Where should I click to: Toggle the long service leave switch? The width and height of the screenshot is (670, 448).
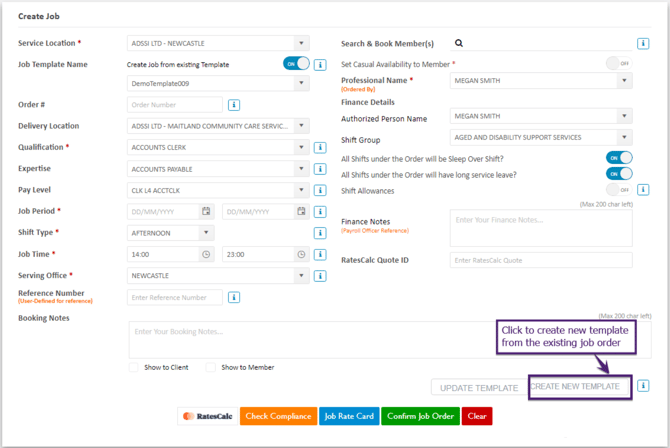619,174
